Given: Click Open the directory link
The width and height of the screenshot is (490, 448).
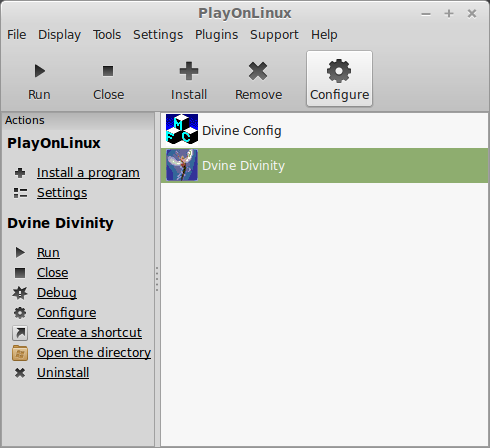Looking at the screenshot, I should pos(94,353).
